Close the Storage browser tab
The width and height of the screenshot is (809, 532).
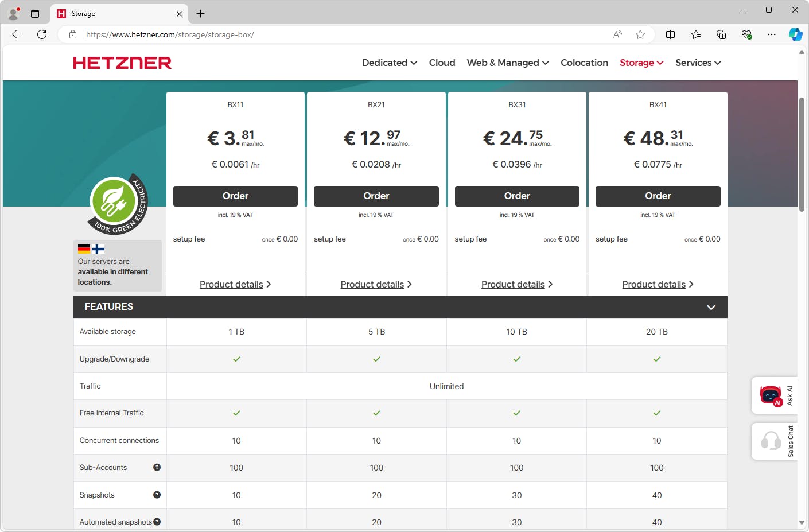click(x=179, y=14)
